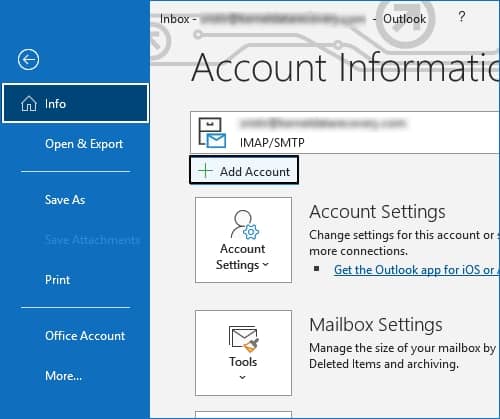Click the Mailbox Settings heading text
500x419 pixels.
point(376,325)
